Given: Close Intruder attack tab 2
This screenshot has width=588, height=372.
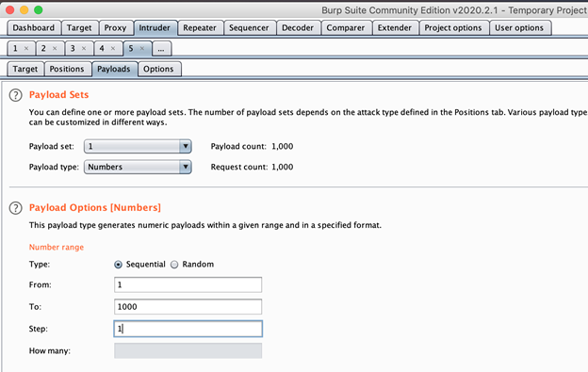Looking at the screenshot, I should pyautogui.click(x=55, y=48).
